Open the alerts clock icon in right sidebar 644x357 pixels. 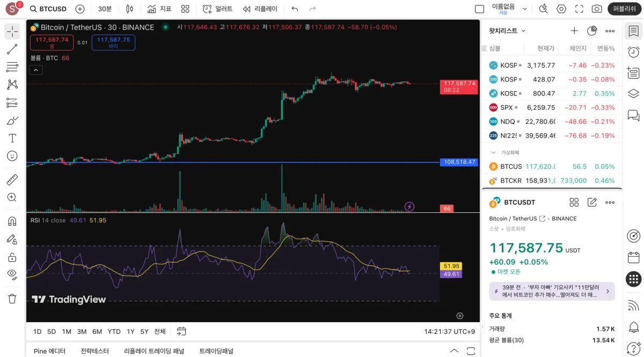(x=633, y=52)
